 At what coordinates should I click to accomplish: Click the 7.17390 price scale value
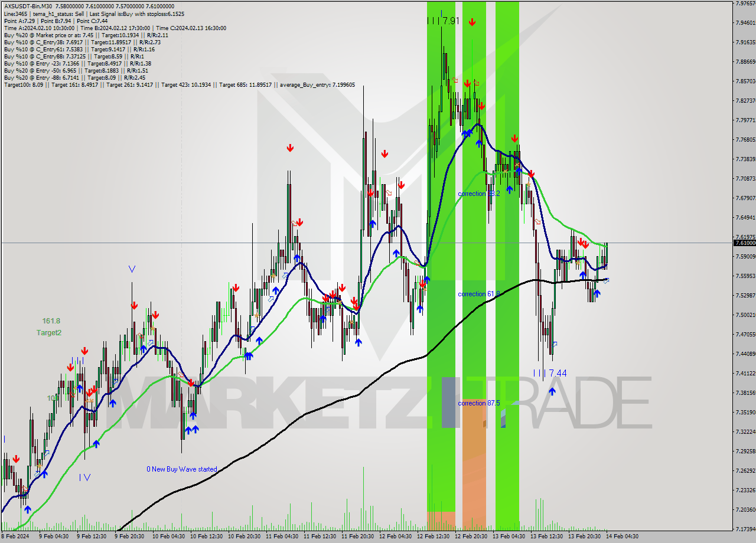(x=745, y=529)
